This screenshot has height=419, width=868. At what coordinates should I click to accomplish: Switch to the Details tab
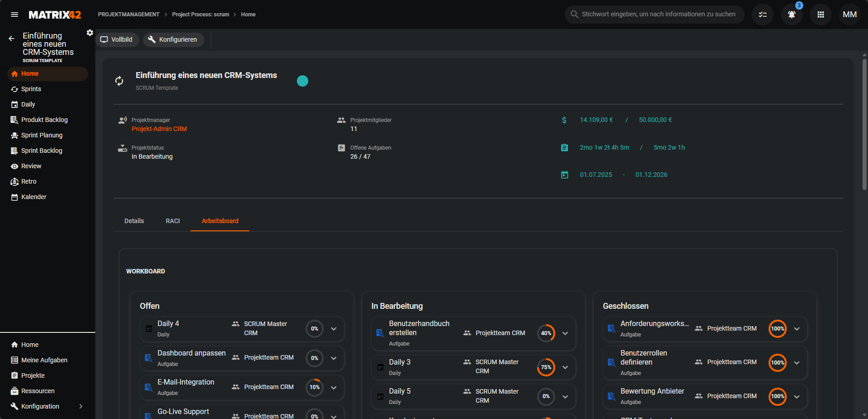pos(134,221)
